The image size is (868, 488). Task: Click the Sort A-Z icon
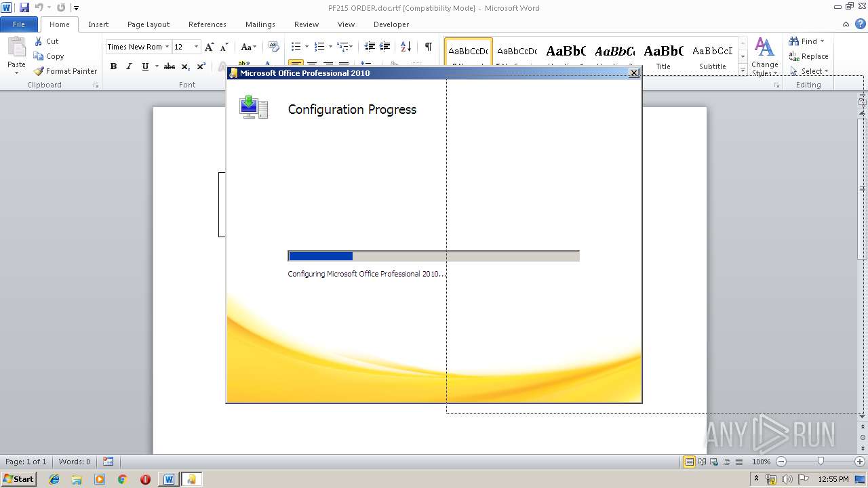(x=406, y=47)
